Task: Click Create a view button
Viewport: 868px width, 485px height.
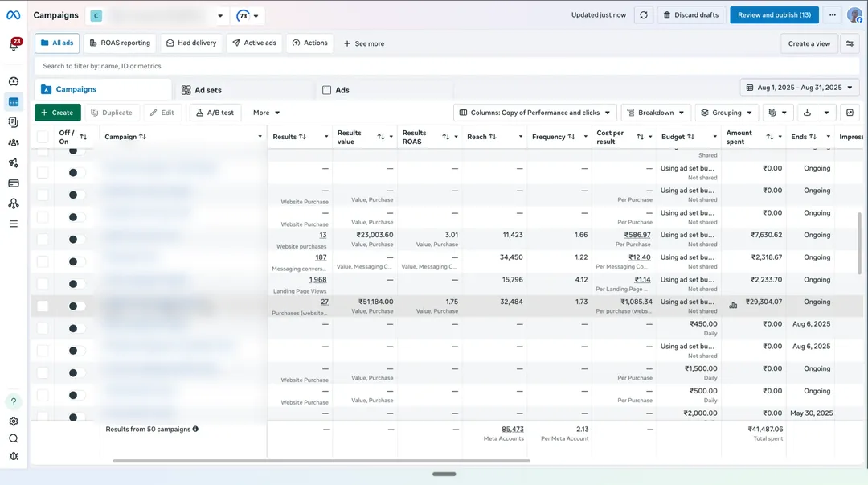Action: coord(809,43)
